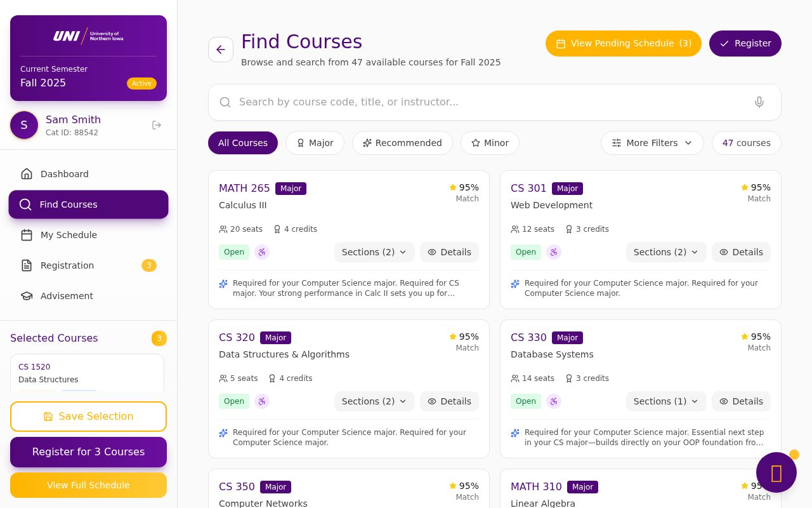Click the search magnifier icon in search bar

tap(225, 102)
